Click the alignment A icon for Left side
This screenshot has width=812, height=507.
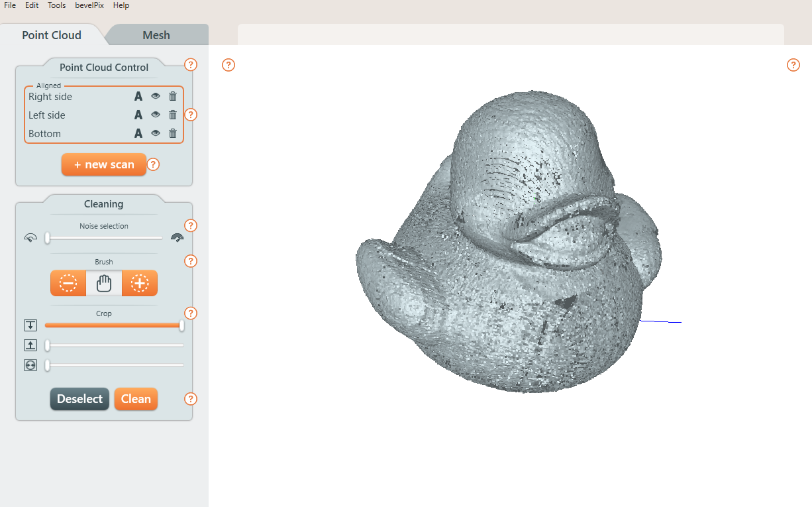(x=138, y=115)
